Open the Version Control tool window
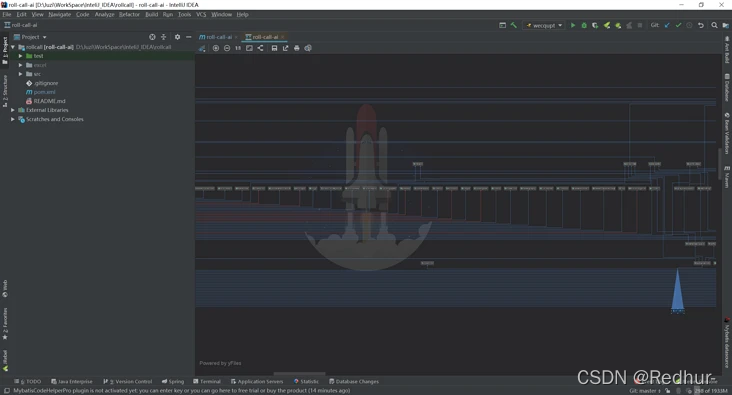 click(x=127, y=381)
